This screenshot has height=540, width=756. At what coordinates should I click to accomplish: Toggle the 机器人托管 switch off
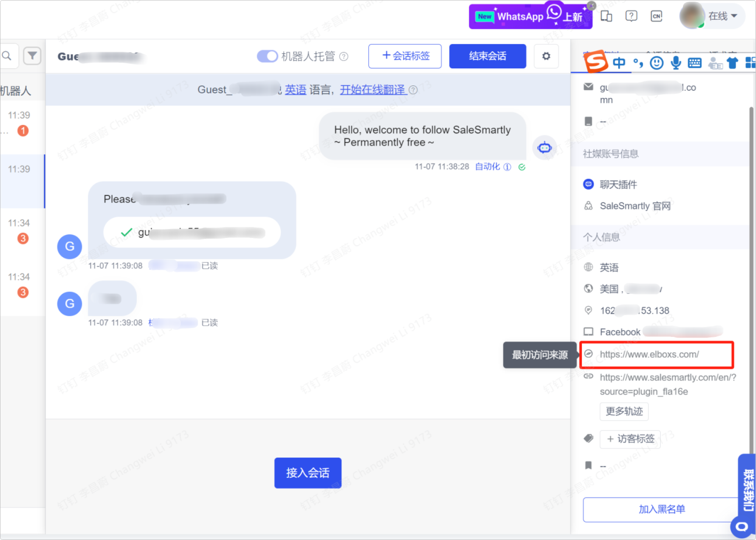tap(267, 56)
